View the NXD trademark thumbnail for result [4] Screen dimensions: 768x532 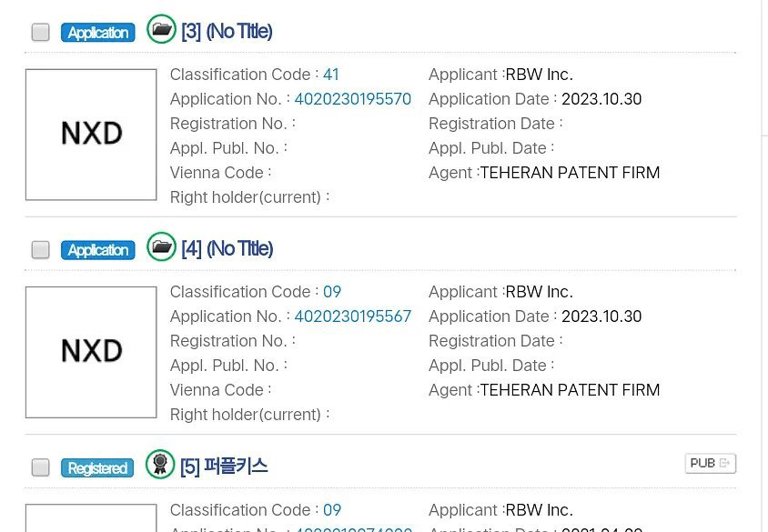point(91,352)
